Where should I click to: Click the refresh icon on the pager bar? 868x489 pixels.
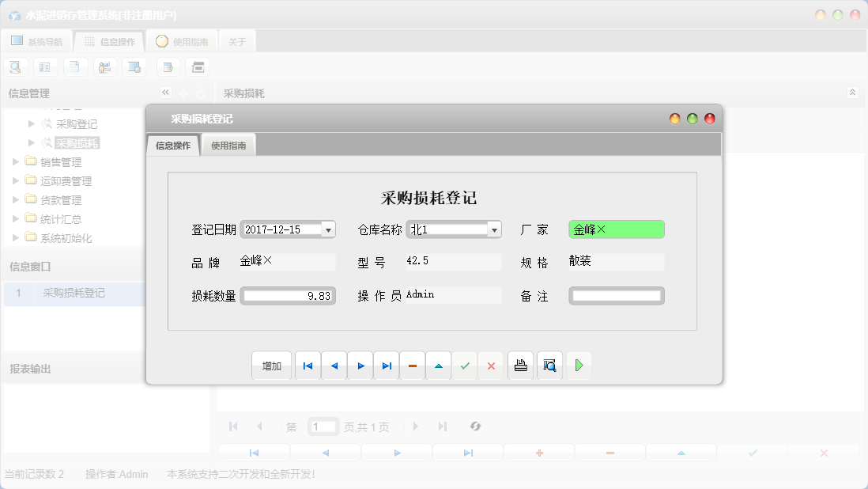(x=475, y=426)
